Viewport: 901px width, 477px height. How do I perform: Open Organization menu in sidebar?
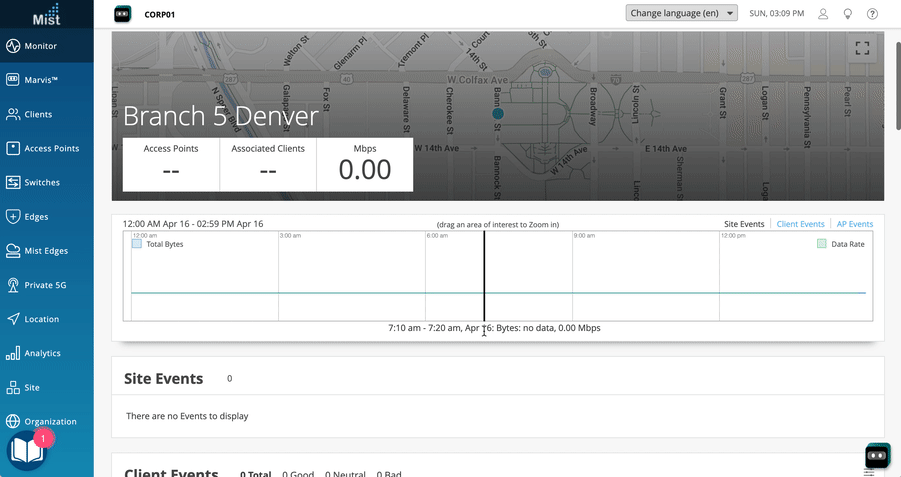pyautogui.click(x=42, y=421)
